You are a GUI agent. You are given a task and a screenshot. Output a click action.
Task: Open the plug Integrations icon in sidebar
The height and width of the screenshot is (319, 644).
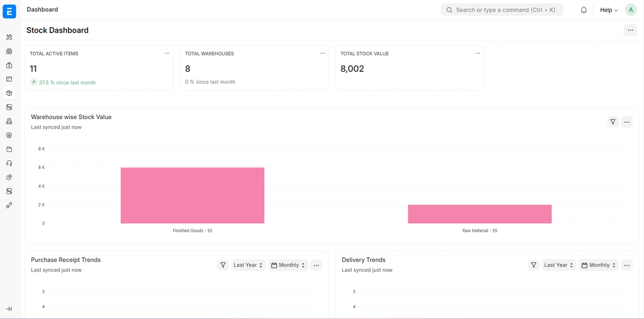click(x=9, y=205)
